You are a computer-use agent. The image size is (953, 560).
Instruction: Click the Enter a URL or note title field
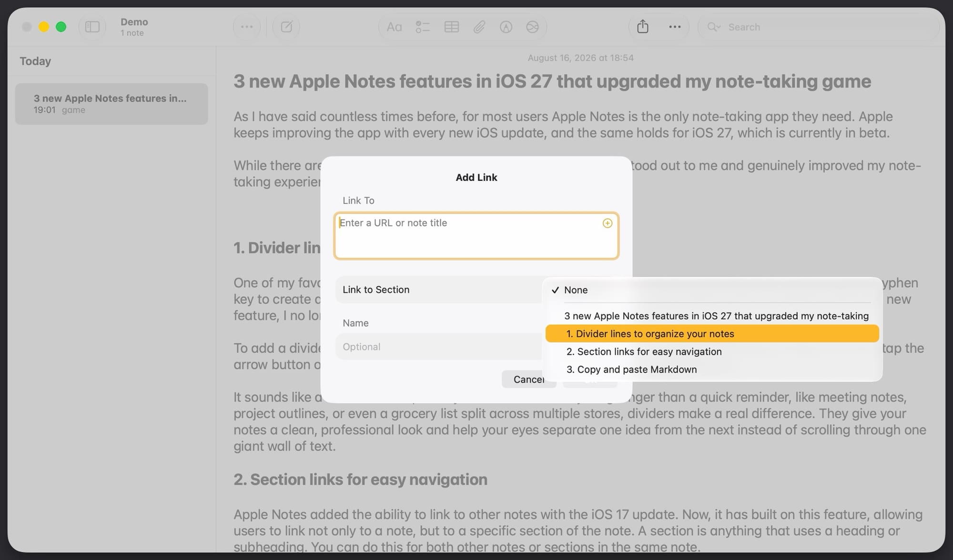(476, 236)
